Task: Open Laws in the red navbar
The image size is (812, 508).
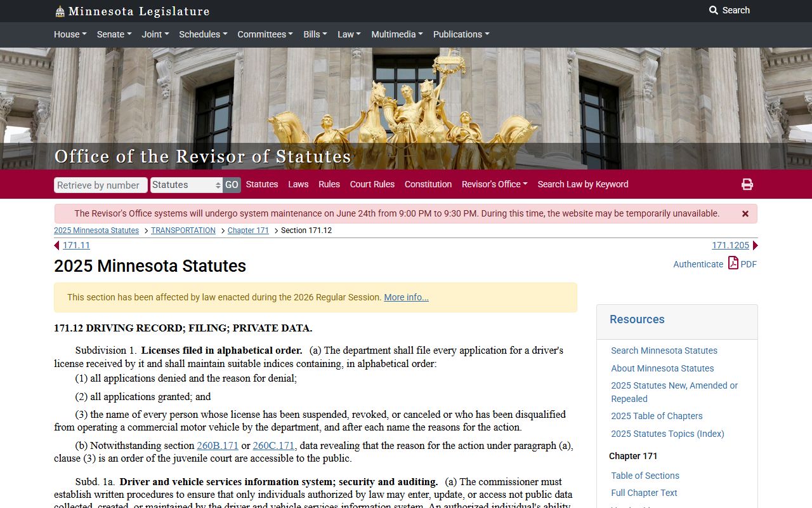Action: click(x=298, y=184)
